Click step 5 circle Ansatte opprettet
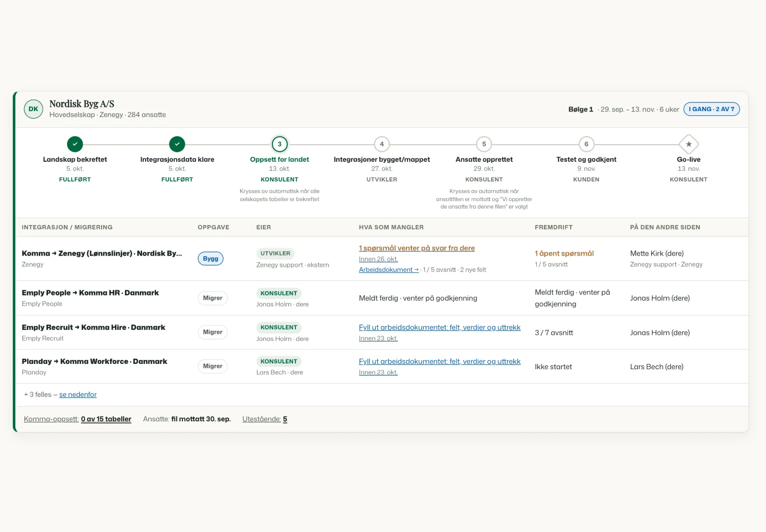 point(484,144)
